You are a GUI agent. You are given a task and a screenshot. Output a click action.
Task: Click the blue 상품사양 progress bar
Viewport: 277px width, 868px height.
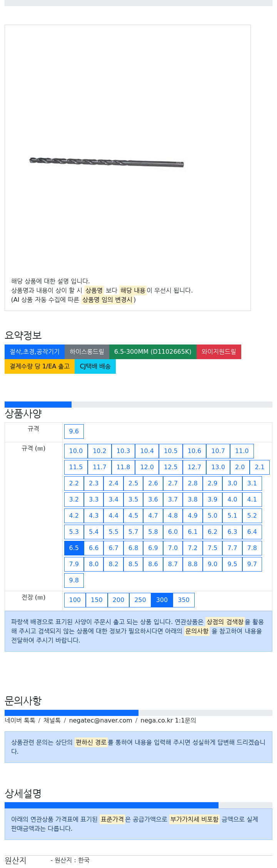pyautogui.click(x=38, y=404)
